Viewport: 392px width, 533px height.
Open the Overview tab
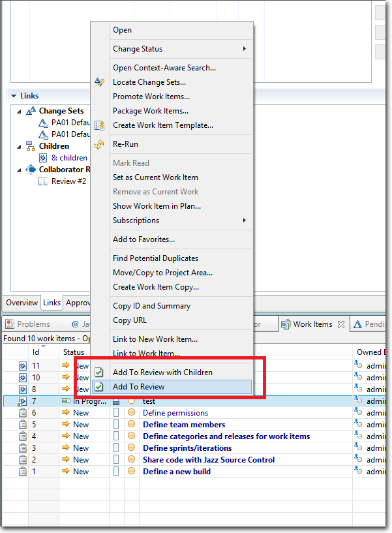pyautogui.click(x=22, y=303)
